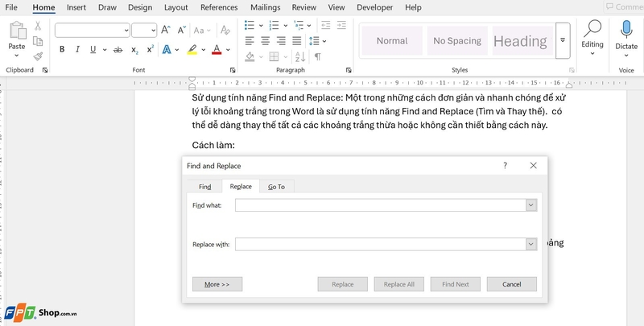Toggle Bold formatting

(x=62, y=49)
